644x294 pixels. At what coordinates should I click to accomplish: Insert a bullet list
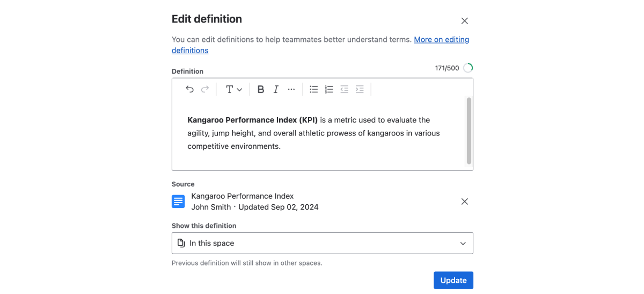coord(314,89)
